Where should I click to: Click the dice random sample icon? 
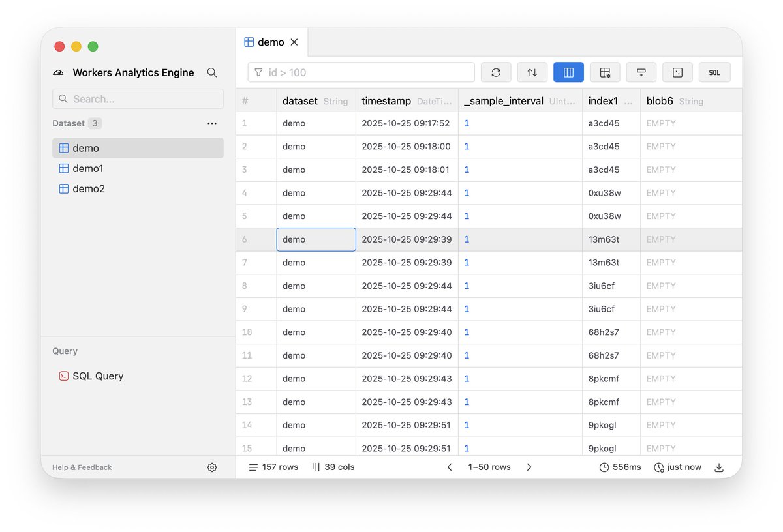[677, 72]
